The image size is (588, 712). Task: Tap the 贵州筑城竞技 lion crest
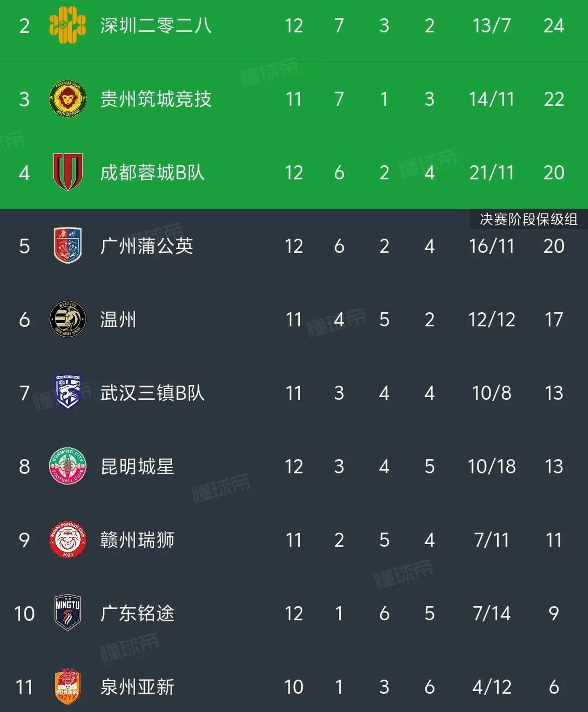[68, 99]
